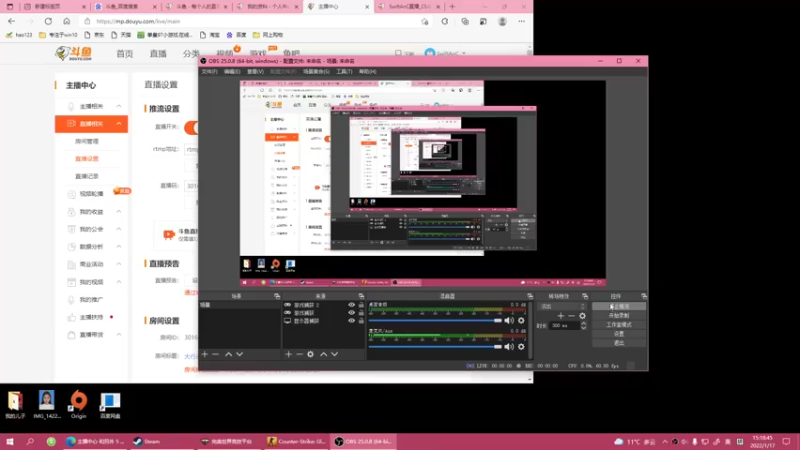Image resolution: width=800 pixels, height=450 pixels.
Task: Click the transition duration 300 ms field
Action: [x=564, y=326]
